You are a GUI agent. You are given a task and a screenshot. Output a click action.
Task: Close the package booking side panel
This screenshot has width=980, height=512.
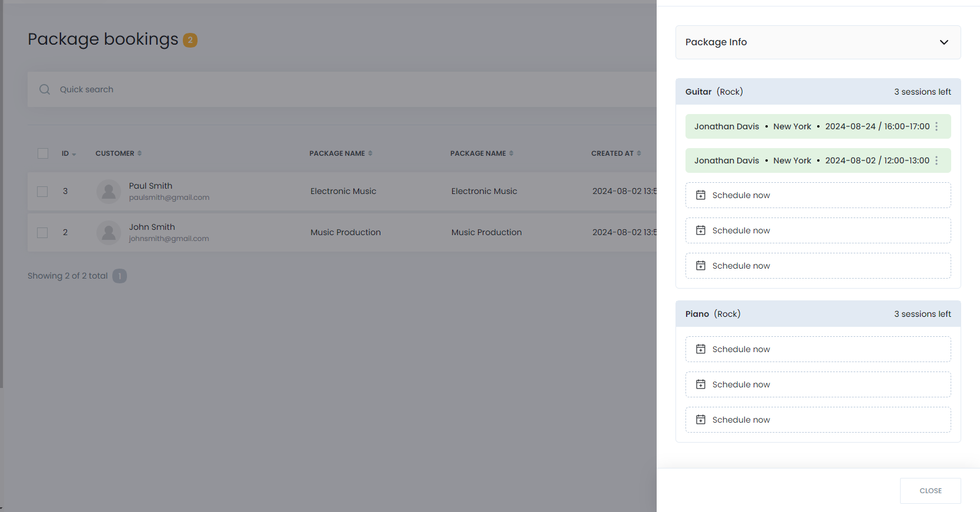930,491
